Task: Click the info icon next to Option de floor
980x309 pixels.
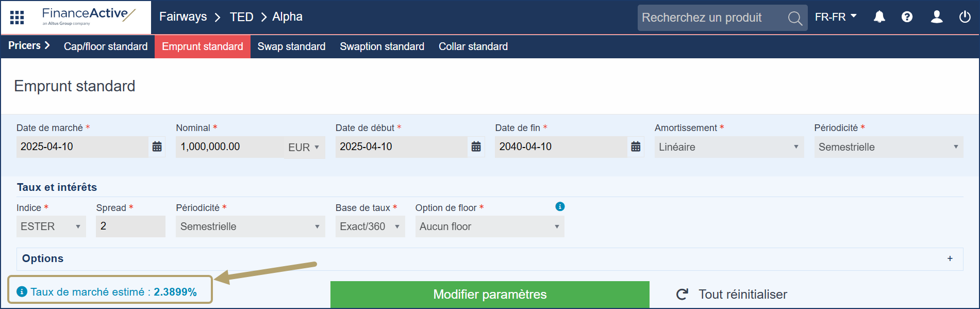Action: (x=560, y=206)
